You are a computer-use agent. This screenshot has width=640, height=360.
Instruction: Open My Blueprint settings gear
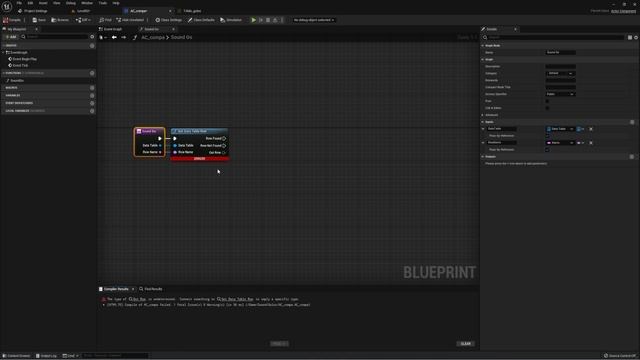92,37
